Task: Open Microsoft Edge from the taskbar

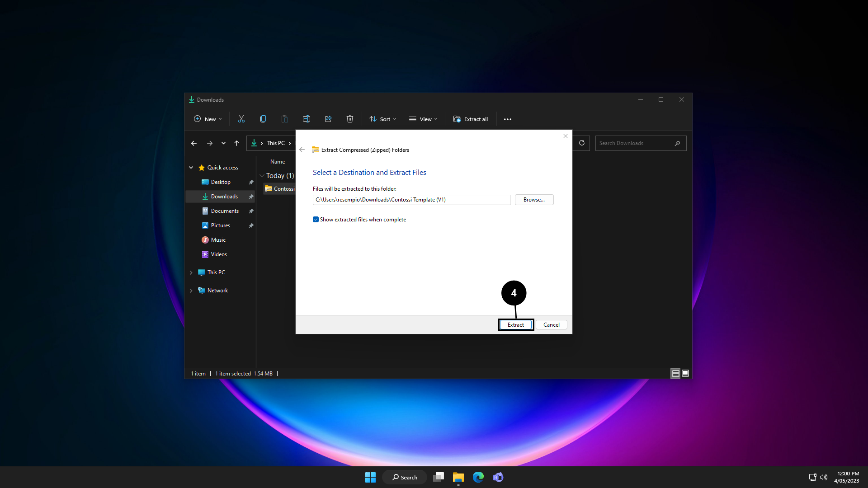Action: pos(478,477)
